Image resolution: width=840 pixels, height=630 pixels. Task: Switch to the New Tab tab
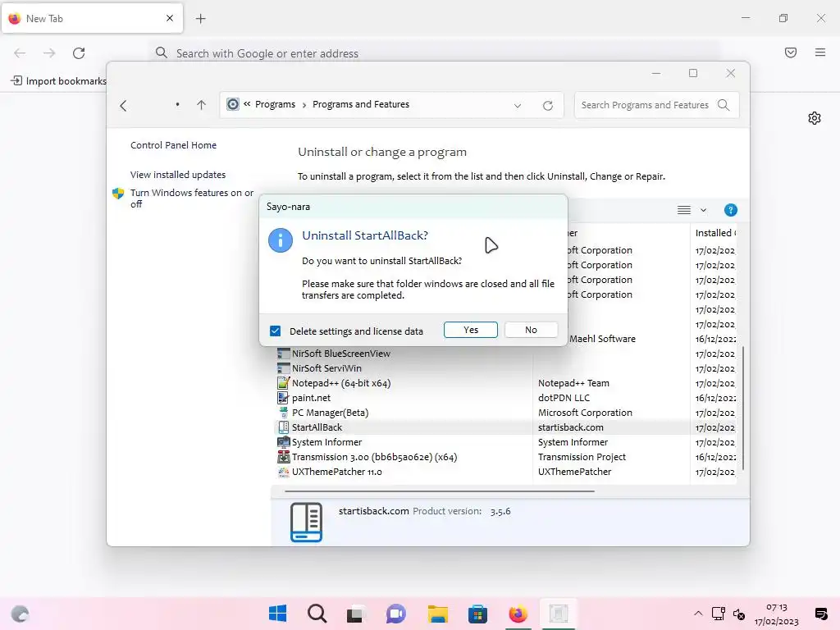click(x=92, y=19)
